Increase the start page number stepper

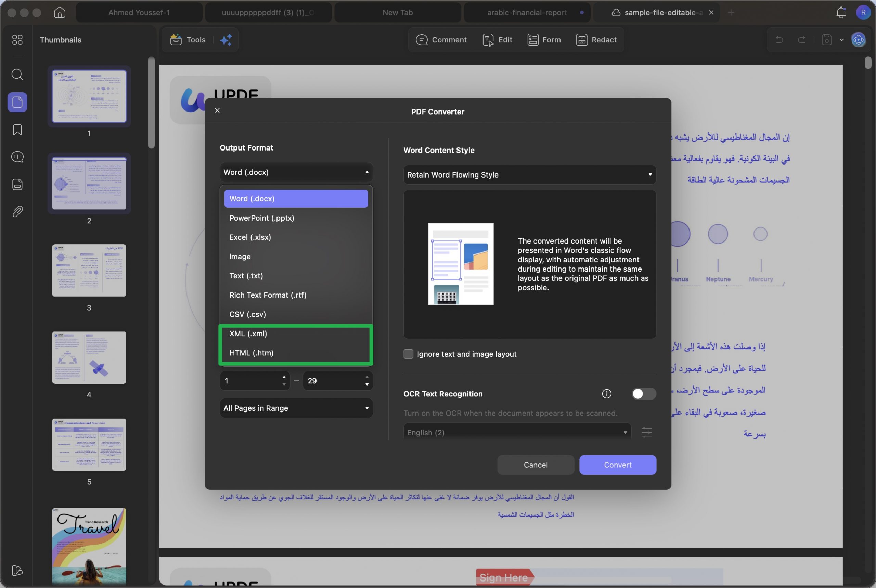pyautogui.click(x=284, y=377)
